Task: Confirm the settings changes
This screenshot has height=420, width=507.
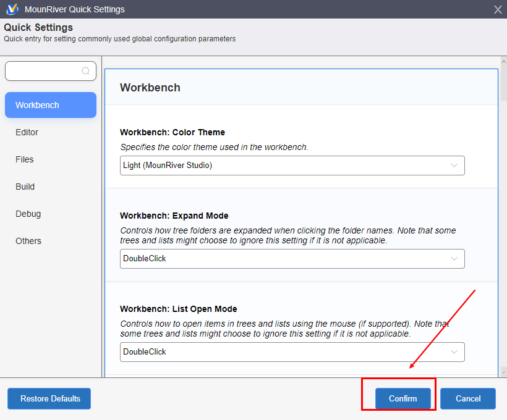Action: (403, 398)
